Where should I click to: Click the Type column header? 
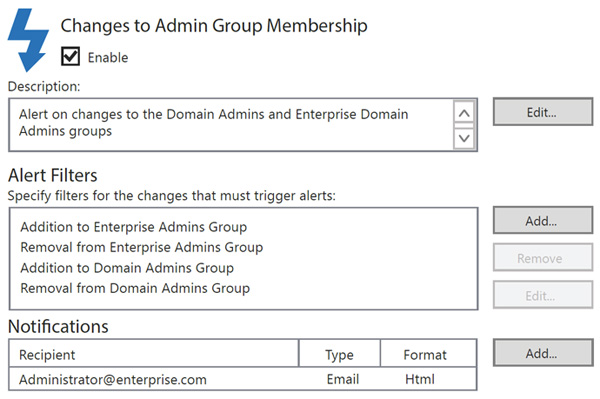point(339,354)
